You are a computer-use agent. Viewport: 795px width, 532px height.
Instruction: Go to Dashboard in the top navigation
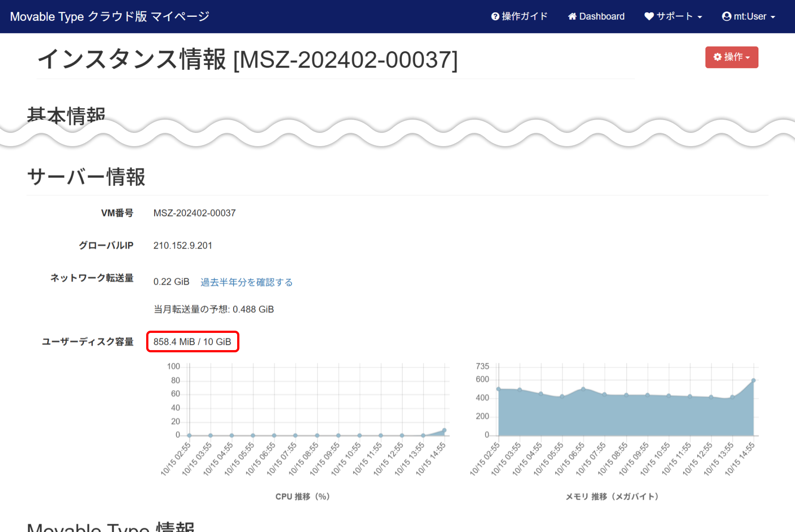[x=602, y=16]
